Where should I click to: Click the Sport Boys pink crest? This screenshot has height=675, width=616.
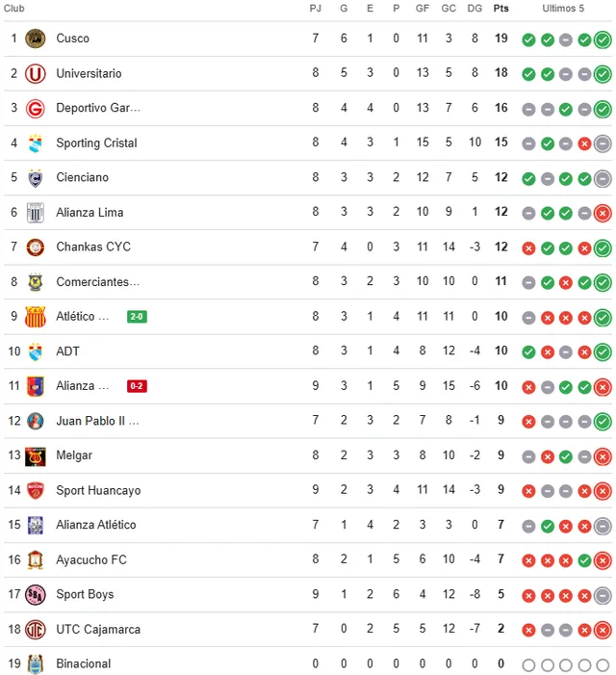[x=36, y=595]
